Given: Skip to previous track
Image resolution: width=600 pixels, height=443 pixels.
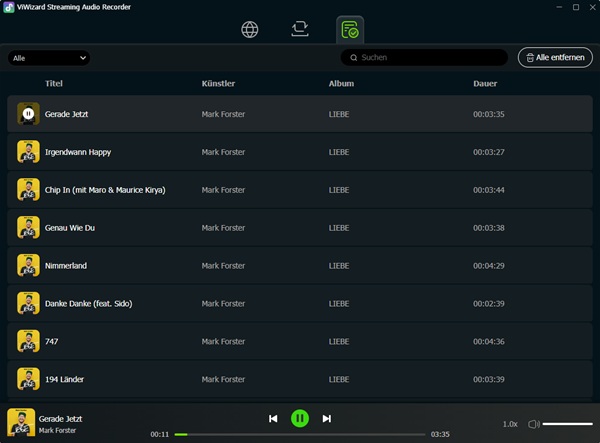Looking at the screenshot, I should click(x=273, y=419).
